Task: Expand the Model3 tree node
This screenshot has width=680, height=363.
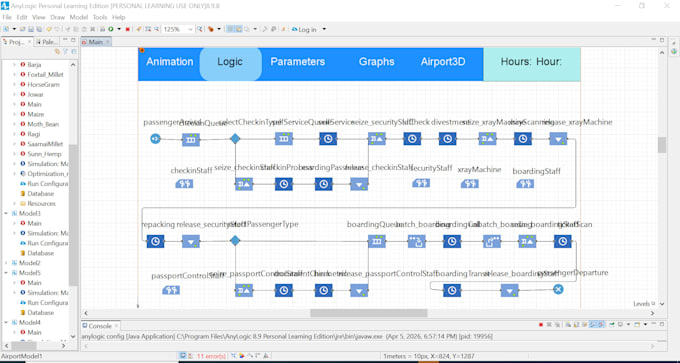Action: click(x=6, y=213)
